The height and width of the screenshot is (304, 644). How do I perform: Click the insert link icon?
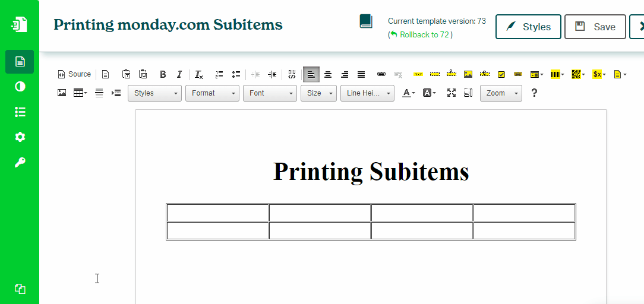381,74
